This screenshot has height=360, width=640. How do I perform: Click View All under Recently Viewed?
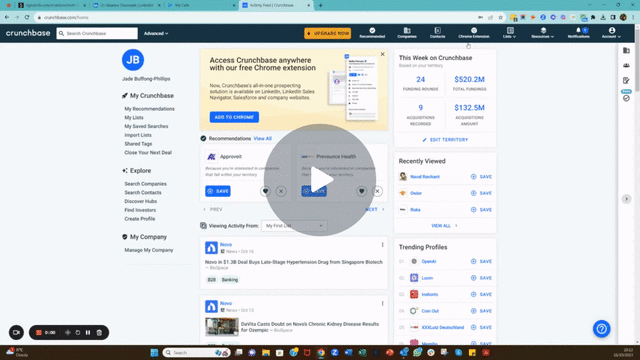(444, 226)
